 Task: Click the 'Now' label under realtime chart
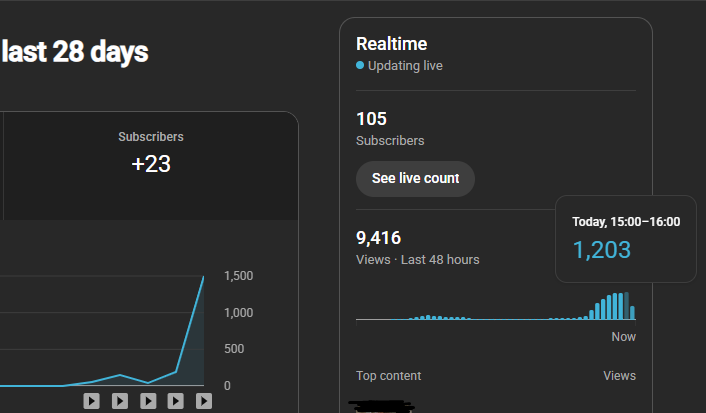(x=624, y=337)
